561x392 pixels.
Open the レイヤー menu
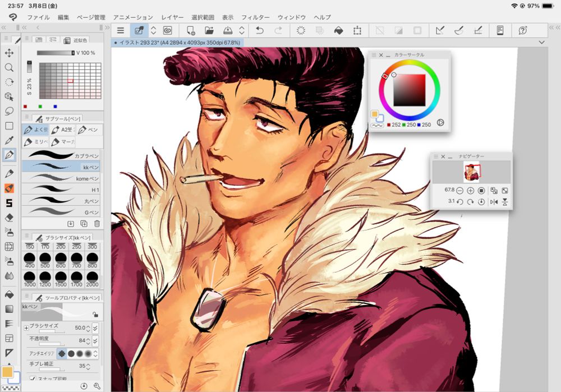click(173, 17)
